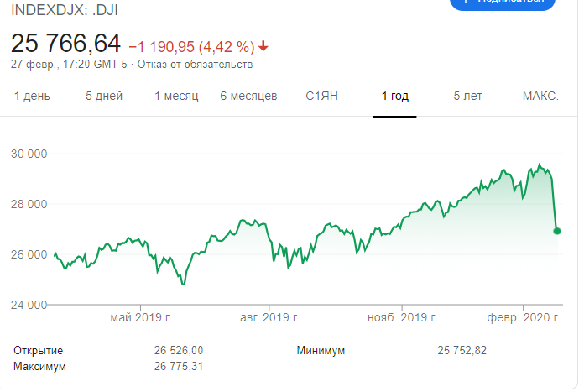
Task: Click the green end-point marker on chart
Action: [557, 231]
